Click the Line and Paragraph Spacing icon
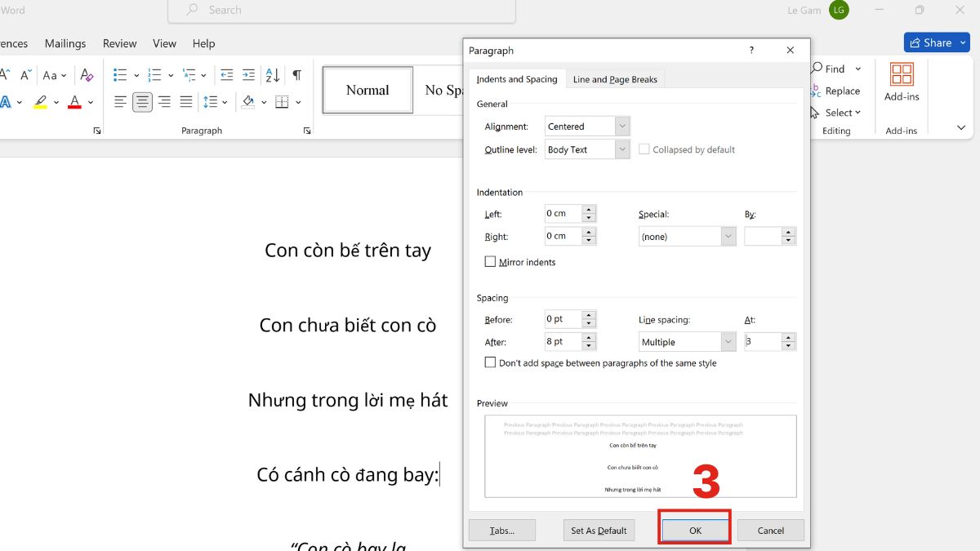Screen dimensions: 980x551 pos(211,102)
